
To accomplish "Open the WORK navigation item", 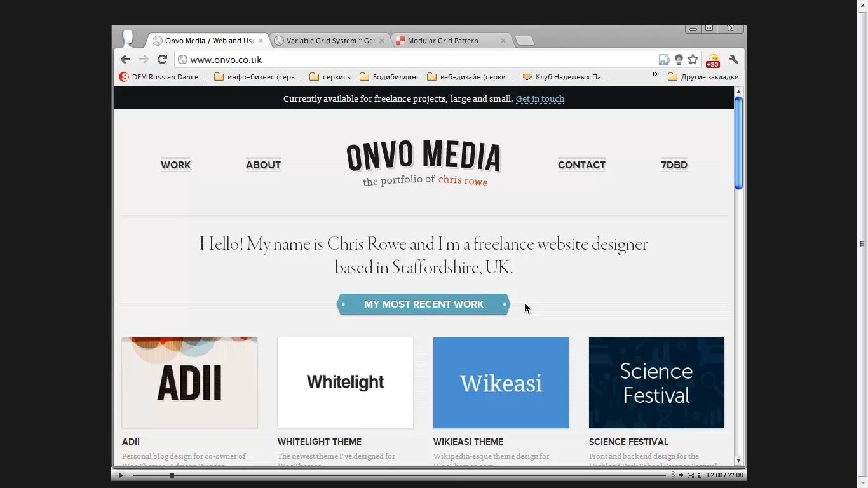I will coord(175,165).
